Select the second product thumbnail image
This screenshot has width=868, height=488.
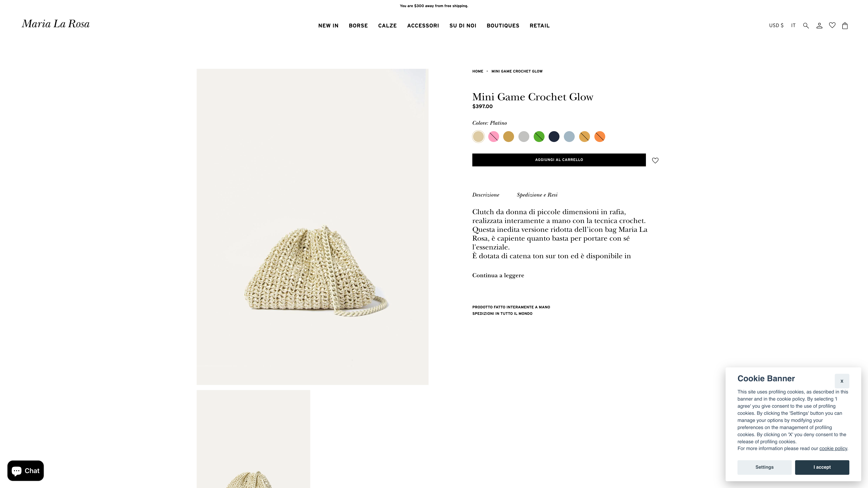tap(253, 439)
